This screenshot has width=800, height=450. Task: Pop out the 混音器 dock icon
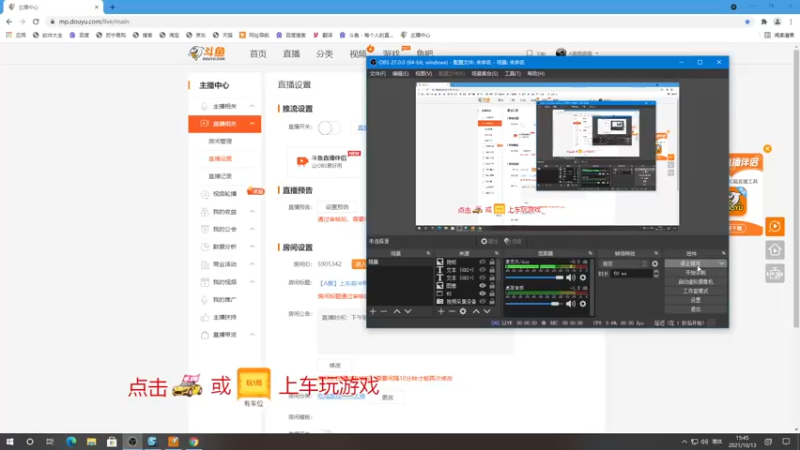click(590, 253)
